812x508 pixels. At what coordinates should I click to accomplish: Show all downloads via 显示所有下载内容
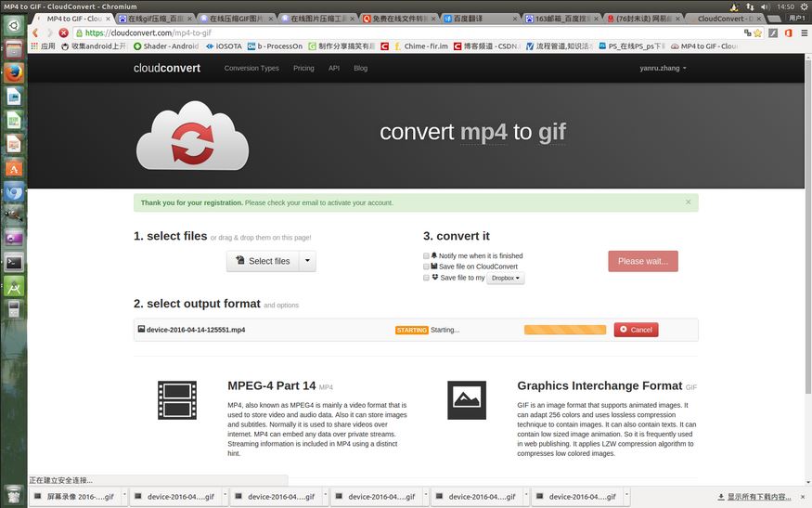pyautogui.click(x=754, y=497)
